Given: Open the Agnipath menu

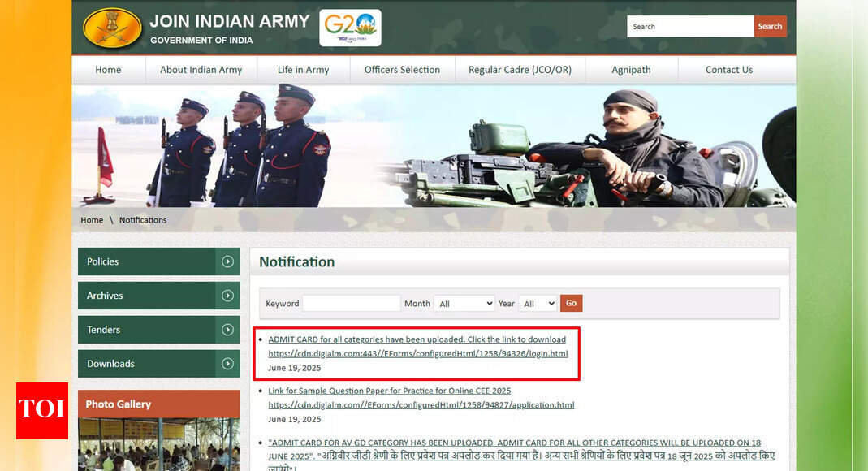Looking at the screenshot, I should pyautogui.click(x=631, y=70).
